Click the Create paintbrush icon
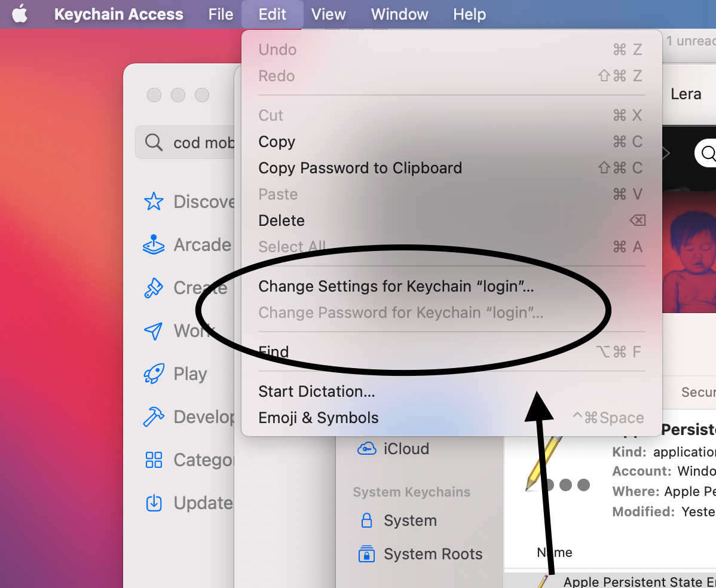Image resolution: width=716 pixels, height=588 pixels. [154, 287]
